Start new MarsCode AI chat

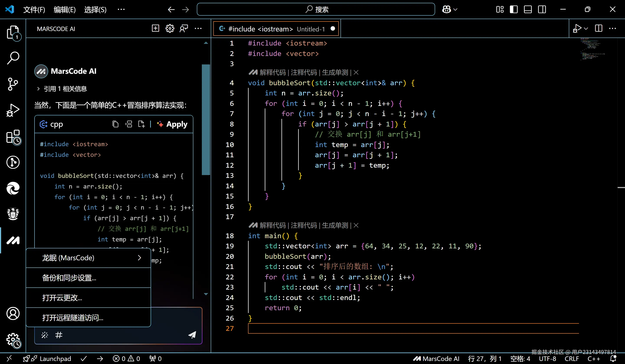coord(156,28)
